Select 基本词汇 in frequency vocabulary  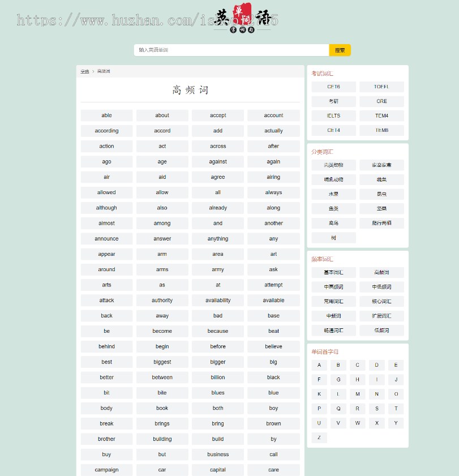tap(333, 272)
